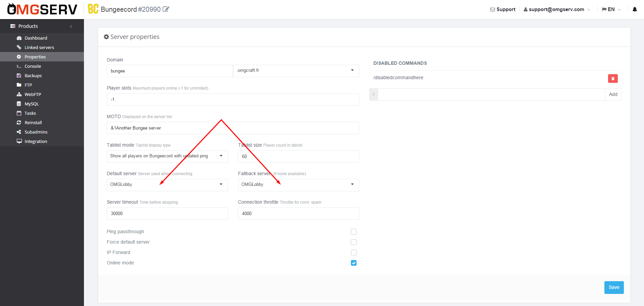
Task: Click the Tablist size field
Action: [x=298, y=156]
